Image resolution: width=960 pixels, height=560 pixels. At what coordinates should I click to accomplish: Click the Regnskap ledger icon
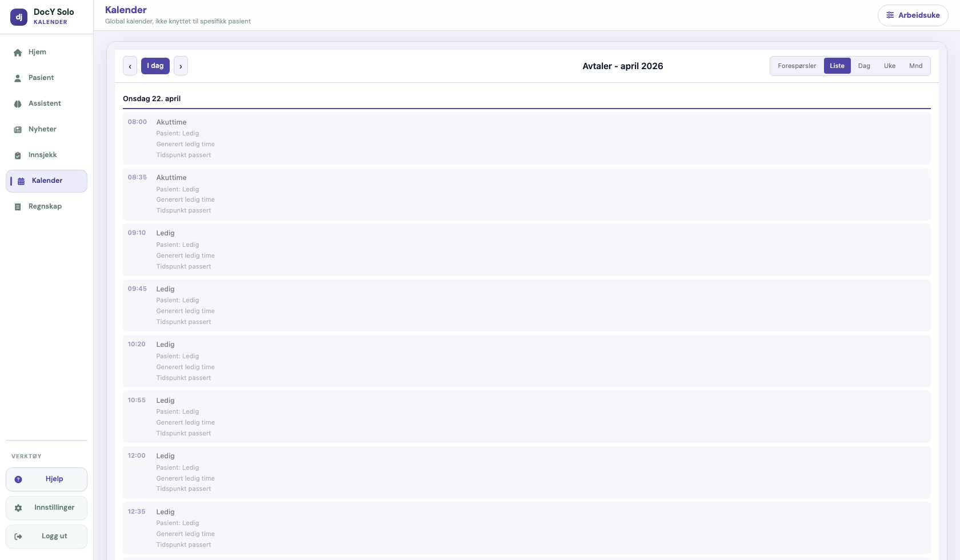[18, 207]
